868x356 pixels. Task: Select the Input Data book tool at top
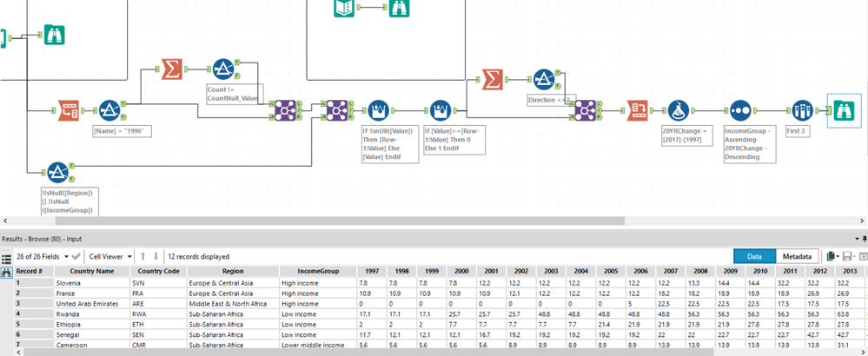344,7
